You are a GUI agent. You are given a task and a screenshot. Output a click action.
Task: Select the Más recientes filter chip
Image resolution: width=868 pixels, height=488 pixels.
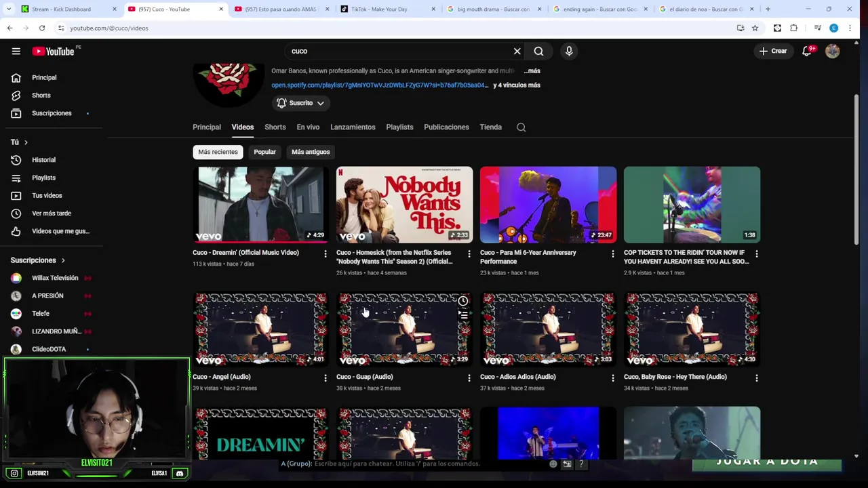tap(218, 152)
